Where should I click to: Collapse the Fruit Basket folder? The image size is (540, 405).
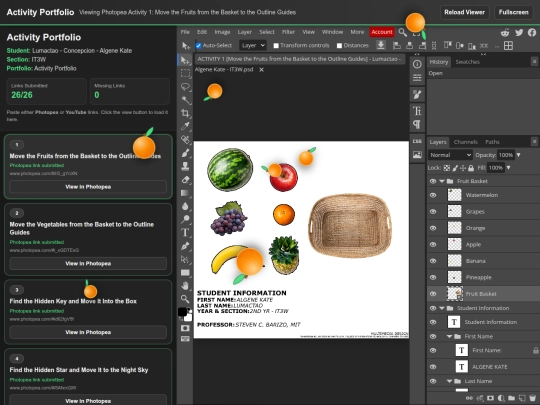442,181
